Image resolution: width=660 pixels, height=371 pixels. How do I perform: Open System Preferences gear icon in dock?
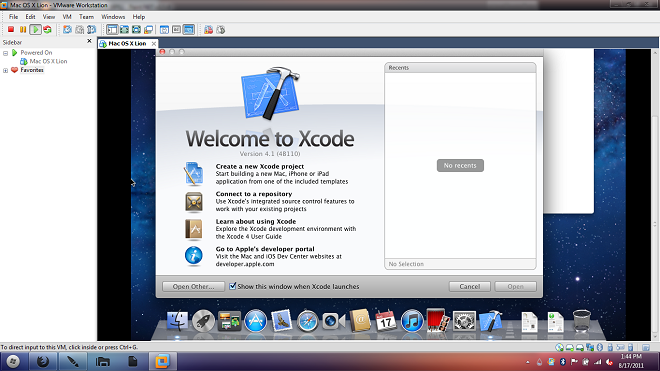[x=464, y=321]
